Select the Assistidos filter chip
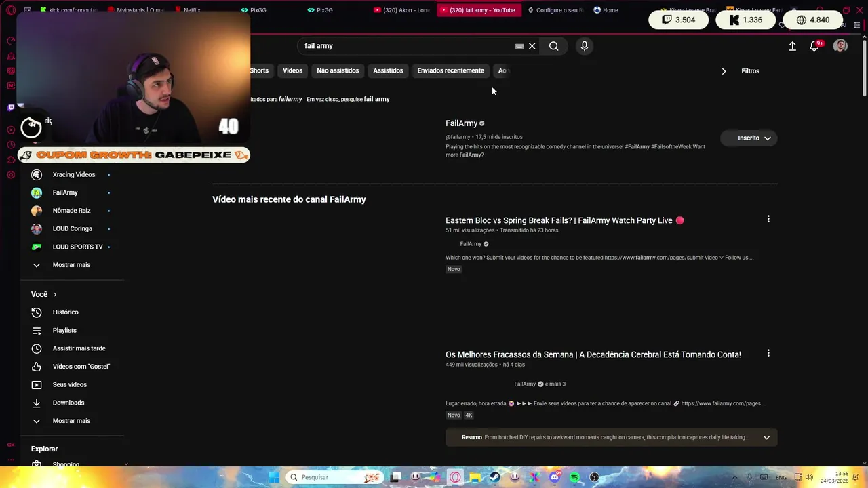868x488 pixels. [388, 70]
